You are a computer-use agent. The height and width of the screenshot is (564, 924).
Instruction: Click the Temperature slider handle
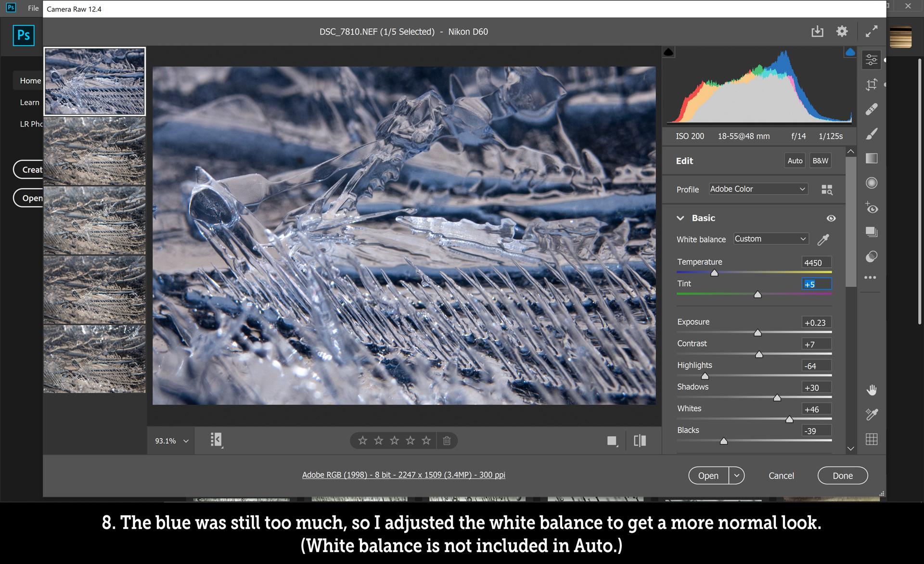point(715,272)
